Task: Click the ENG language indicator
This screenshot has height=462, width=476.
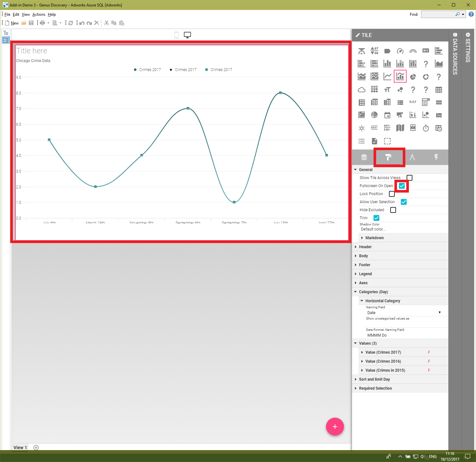Action: pos(433,457)
